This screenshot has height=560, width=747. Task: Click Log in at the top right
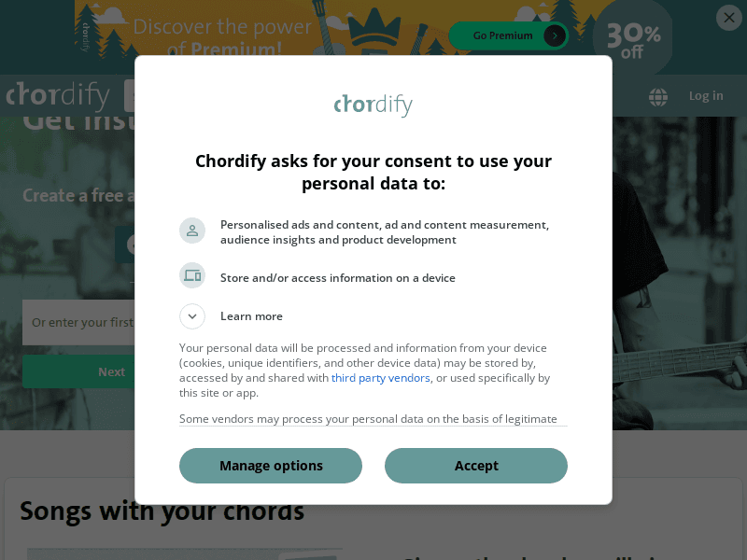pos(706,95)
